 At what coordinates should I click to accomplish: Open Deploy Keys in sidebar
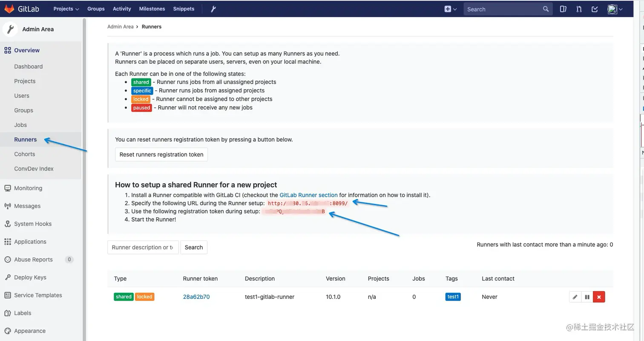coord(30,277)
